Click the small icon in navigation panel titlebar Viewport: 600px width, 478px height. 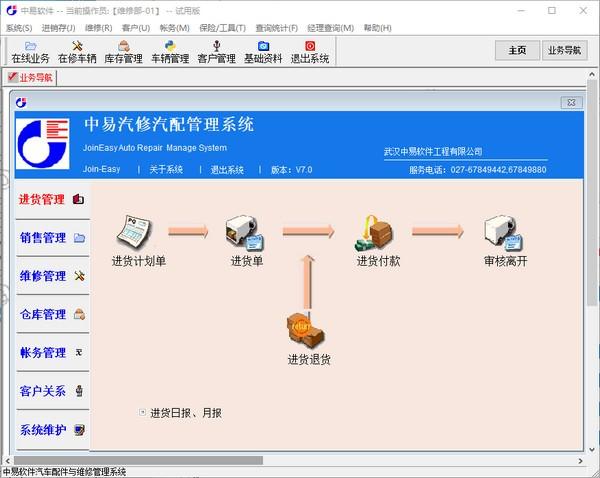(x=21, y=102)
